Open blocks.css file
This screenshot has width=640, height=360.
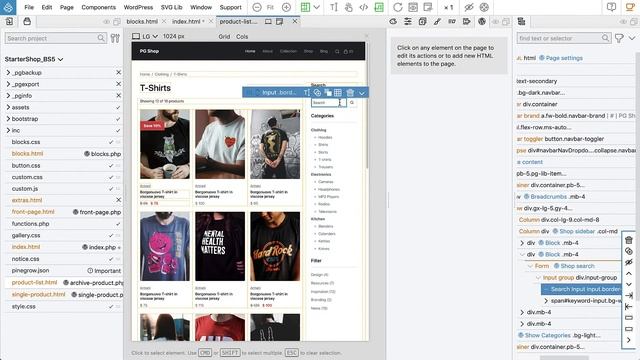(26, 142)
